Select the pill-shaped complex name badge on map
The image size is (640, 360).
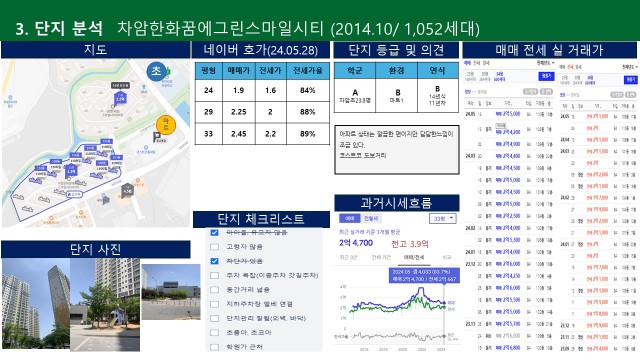click(74, 194)
